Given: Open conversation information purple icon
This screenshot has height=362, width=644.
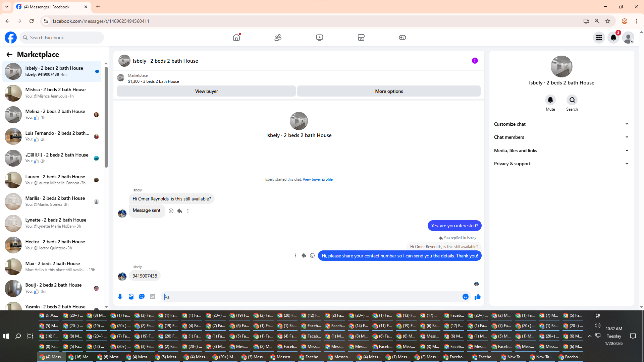Looking at the screenshot, I should [x=475, y=61].
